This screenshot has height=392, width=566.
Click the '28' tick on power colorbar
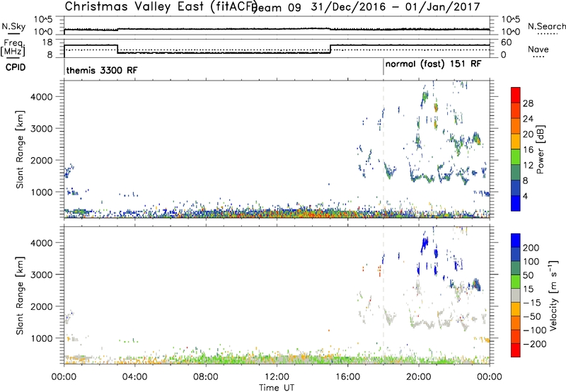pos(528,103)
